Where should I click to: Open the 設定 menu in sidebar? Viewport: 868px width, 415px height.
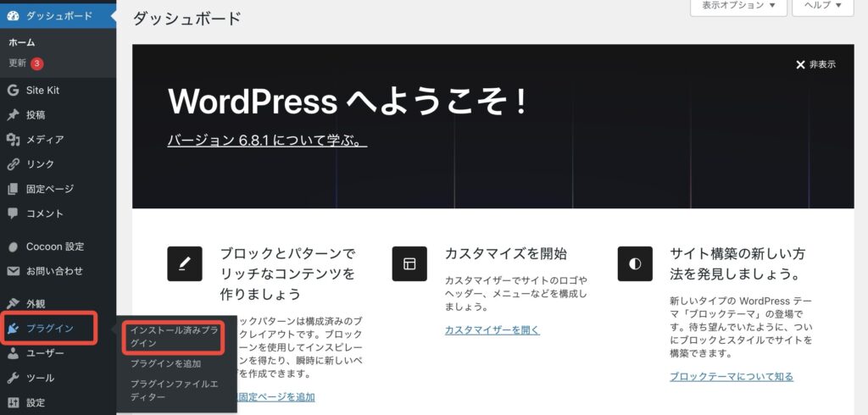[x=58, y=403]
